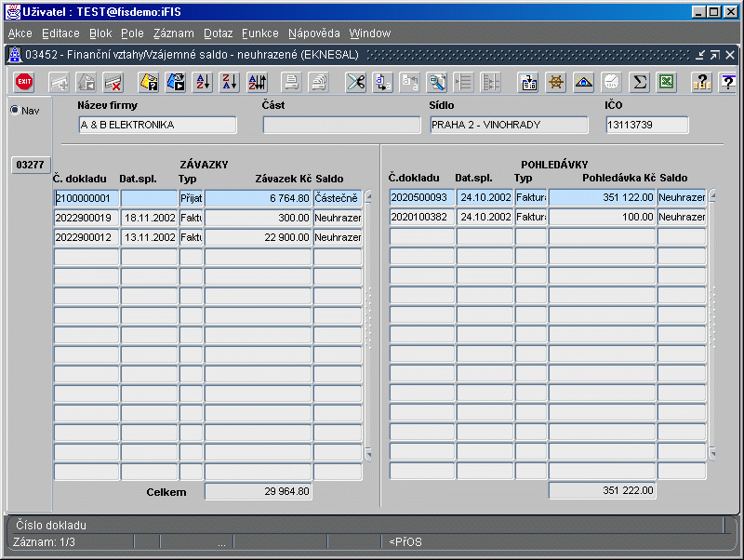744x560 pixels.
Task: Click the Excel export icon
Action: pos(666,83)
